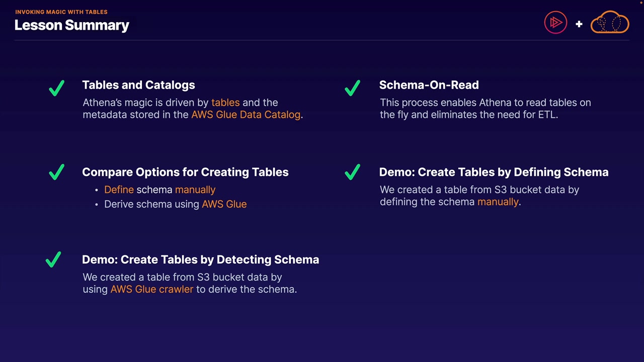Click the 'Tables and Catalogs' heading
Screen dimensions: 644x362
pos(138,85)
